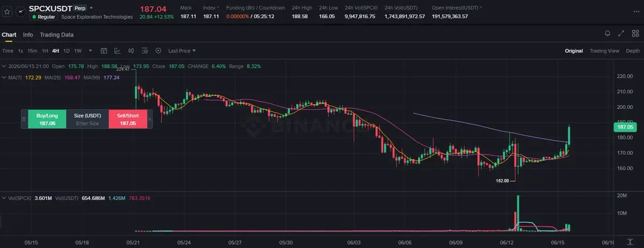Image resolution: width=644 pixels, height=248 pixels.
Task: Open the chart layout grid icon
Action: [634, 33]
